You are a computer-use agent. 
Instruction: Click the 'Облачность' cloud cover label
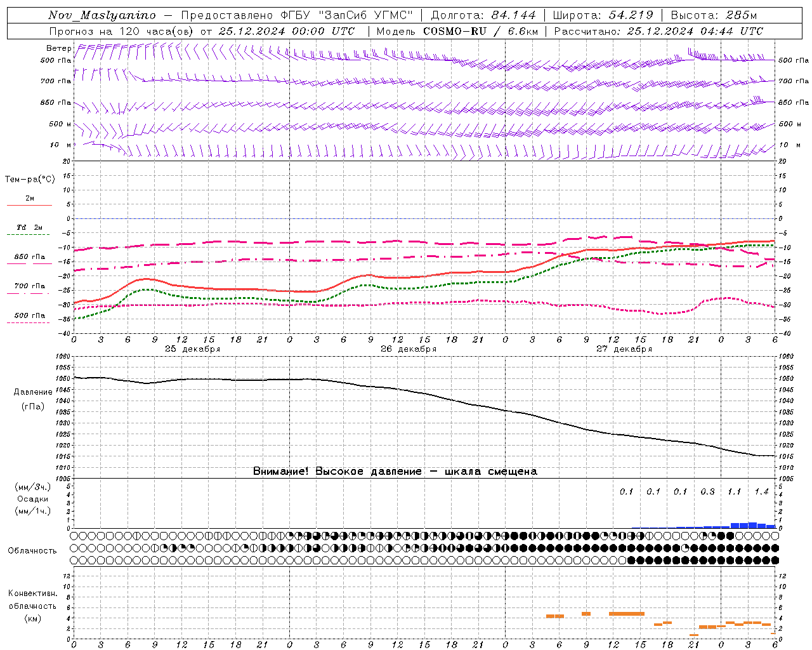tap(32, 551)
